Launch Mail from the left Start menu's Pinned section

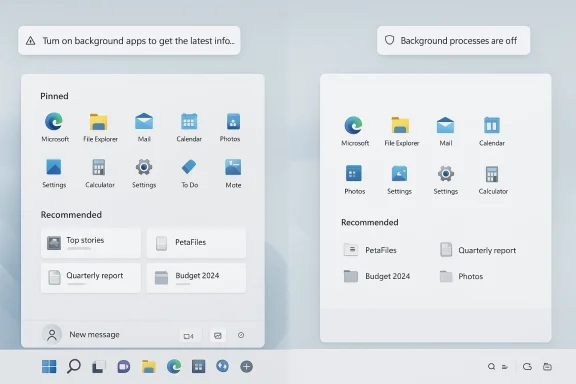pyautogui.click(x=144, y=121)
